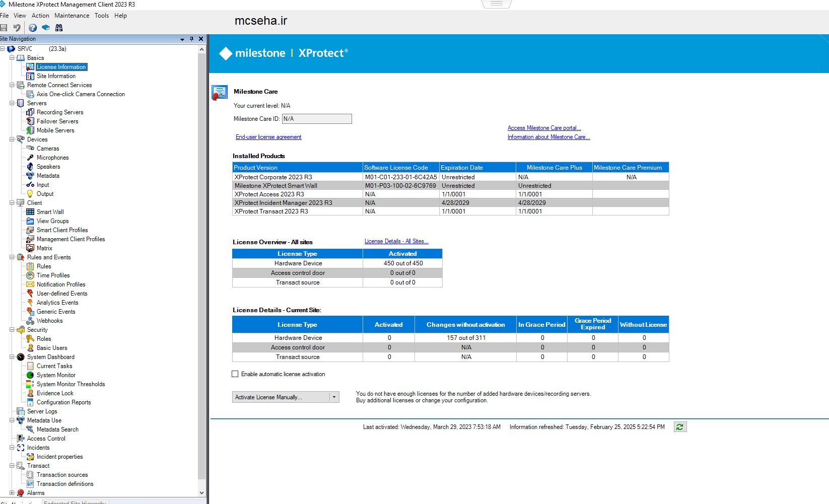Image resolution: width=829 pixels, height=504 pixels.
Task: Select User-defined Events tree item
Action: (x=62, y=294)
